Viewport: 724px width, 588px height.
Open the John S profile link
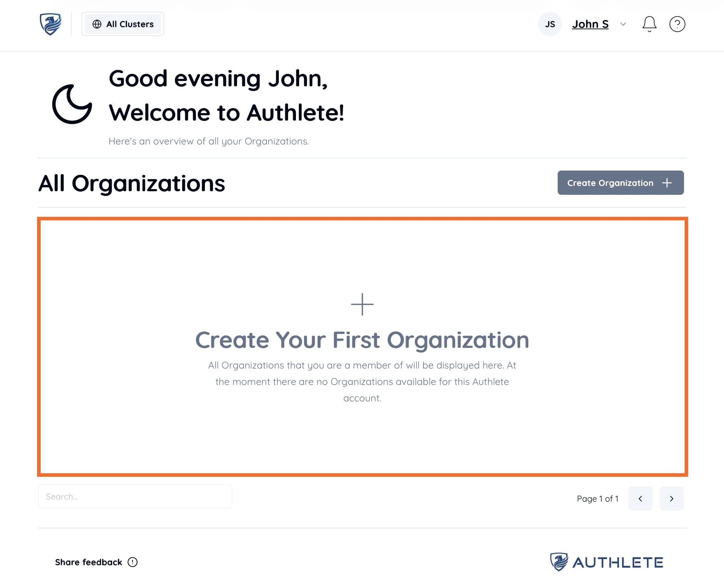[590, 24]
